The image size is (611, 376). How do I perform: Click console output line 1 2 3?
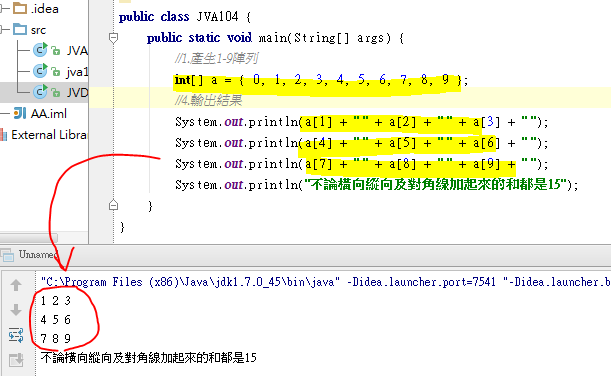(x=56, y=301)
